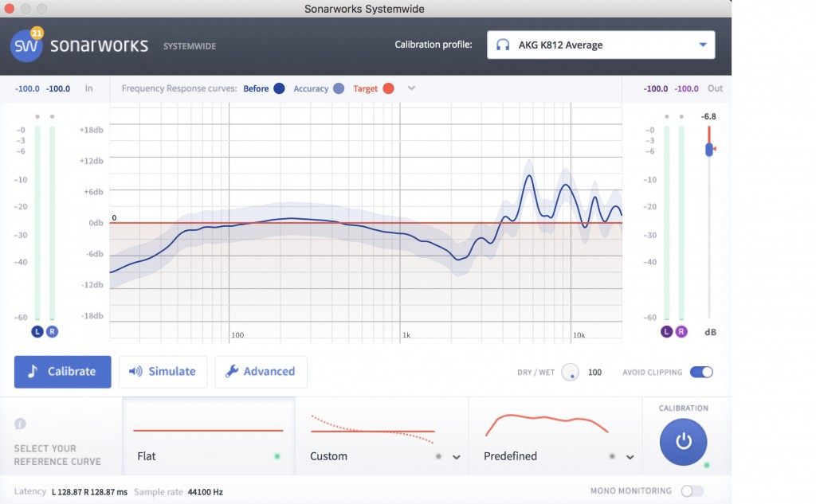Click the SYSTEMWIDE label beside the logo
Viewport: 816px width, 504px height.
coord(190,46)
